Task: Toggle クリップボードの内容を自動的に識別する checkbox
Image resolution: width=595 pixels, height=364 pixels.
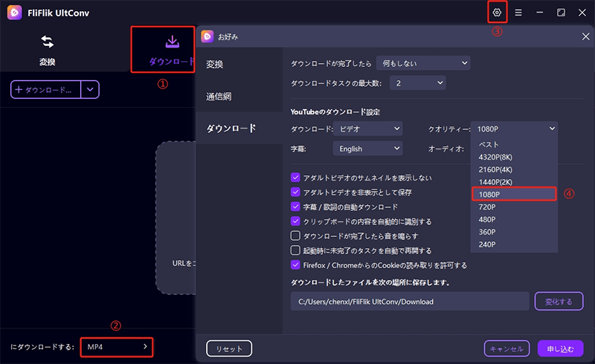Action: point(295,221)
